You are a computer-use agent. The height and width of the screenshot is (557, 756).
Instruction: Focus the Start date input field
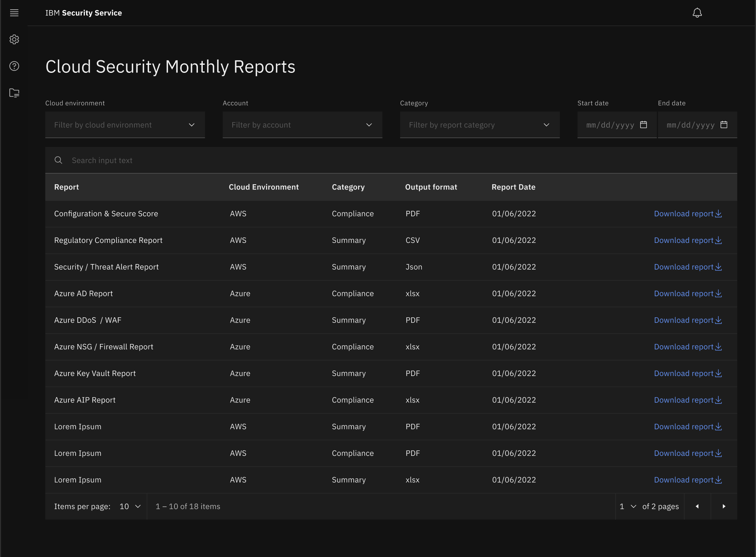click(x=617, y=125)
